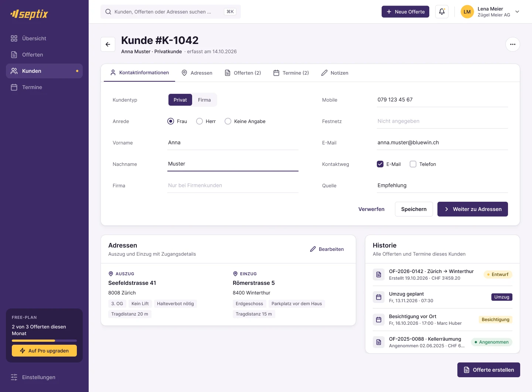Image resolution: width=532 pixels, height=392 pixels.
Task: Check the Telefon Kontaktweg checkbox
Action: (413, 164)
